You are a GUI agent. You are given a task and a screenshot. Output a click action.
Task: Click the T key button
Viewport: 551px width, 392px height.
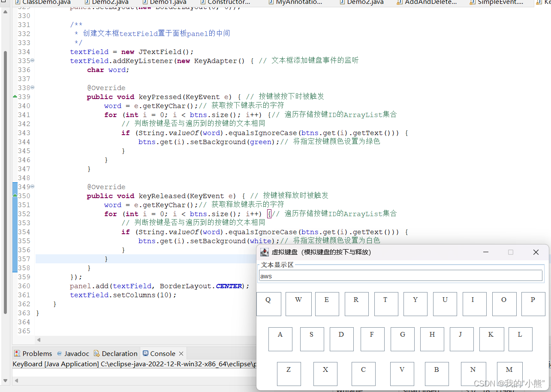tap(386, 304)
